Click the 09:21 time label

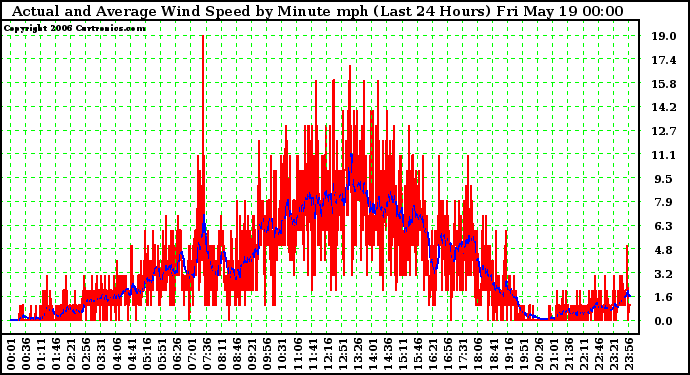pos(252,354)
